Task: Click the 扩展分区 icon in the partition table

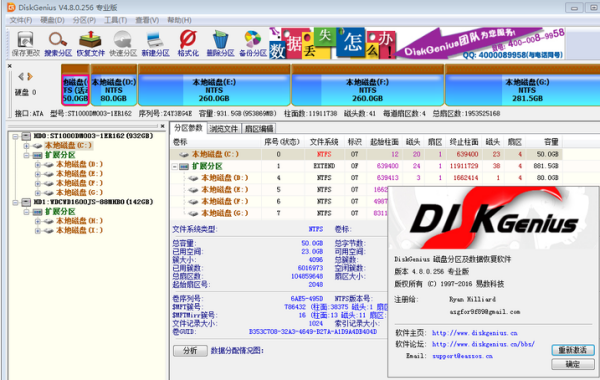Action: pos(184,166)
